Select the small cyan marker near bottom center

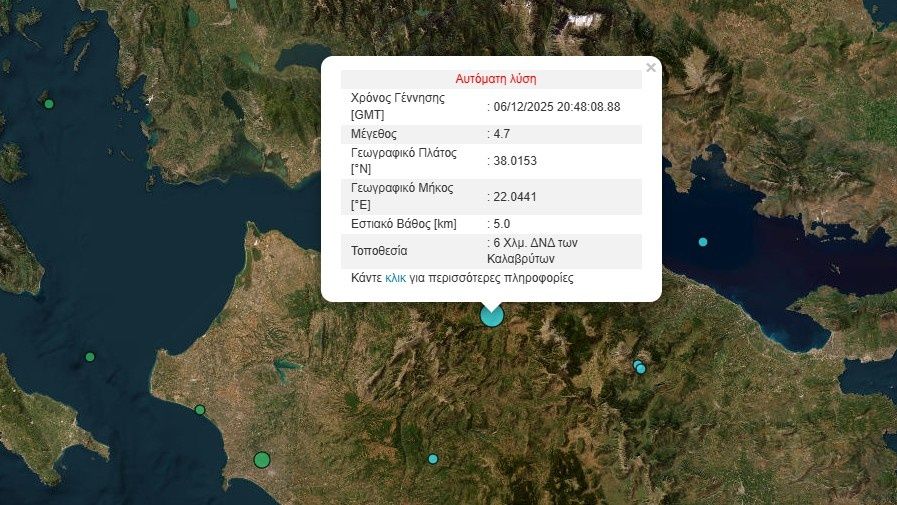(x=433, y=459)
